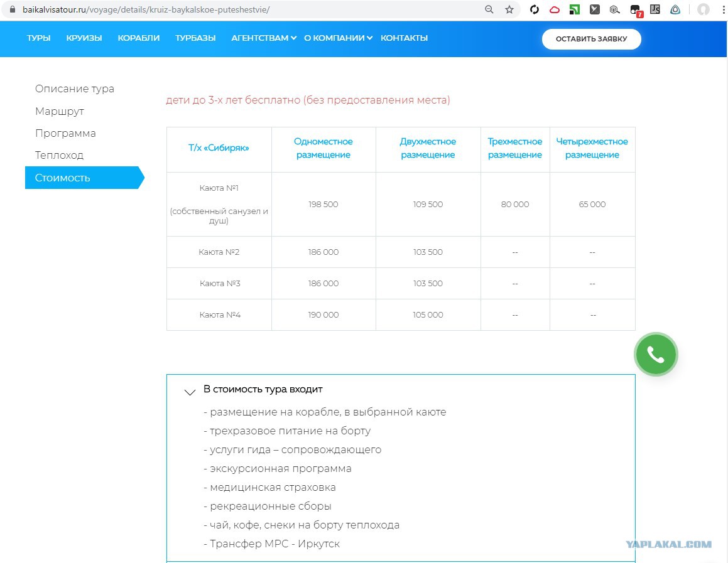This screenshot has height=563, width=728.
Task: Jump to Программа section
Action: pos(65,133)
